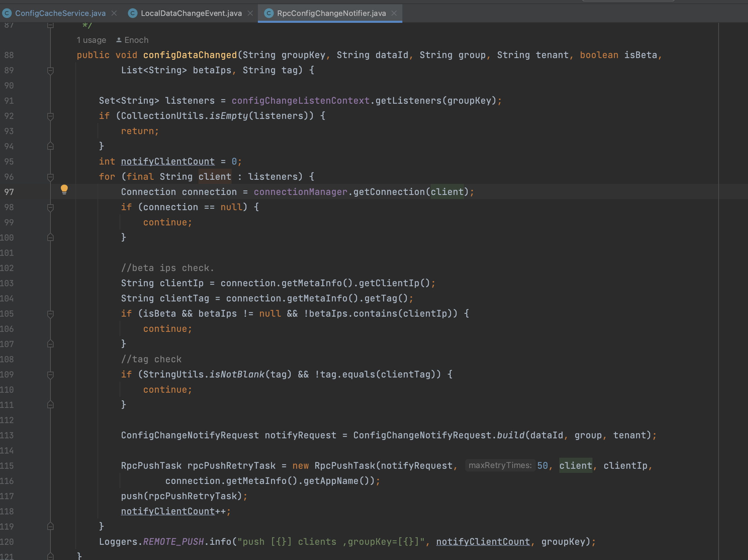Click the push clients log string on line 120
Image resolution: width=748 pixels, height=560 pixels.
[x=331, y=542]
